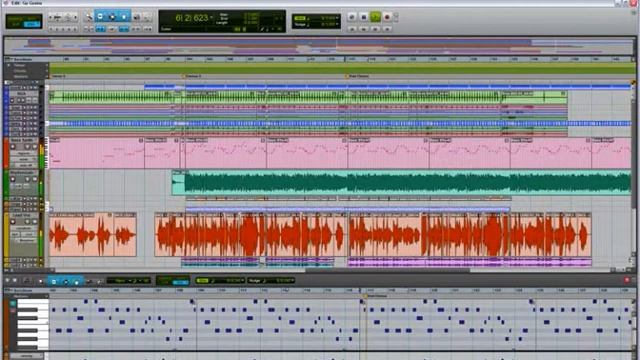Click the plus button on the Markers ruler
The height and width of the screenshot is (360, 640).
click(x=47, y=76)
